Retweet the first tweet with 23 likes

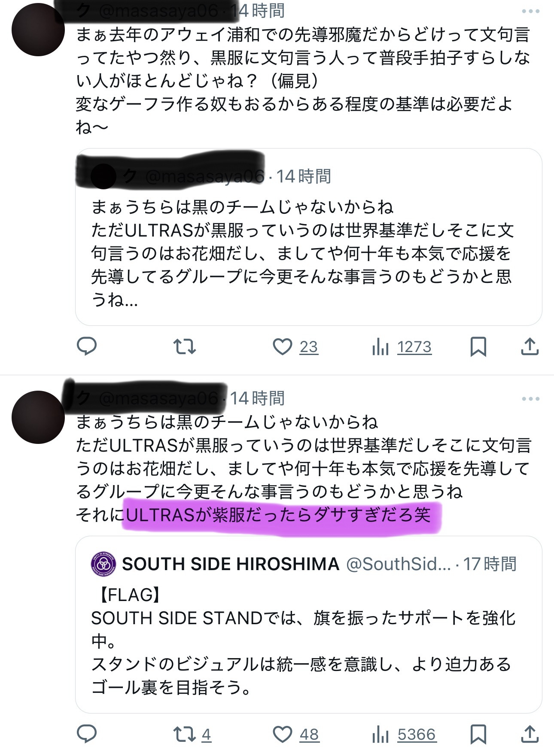click(185, 346)
